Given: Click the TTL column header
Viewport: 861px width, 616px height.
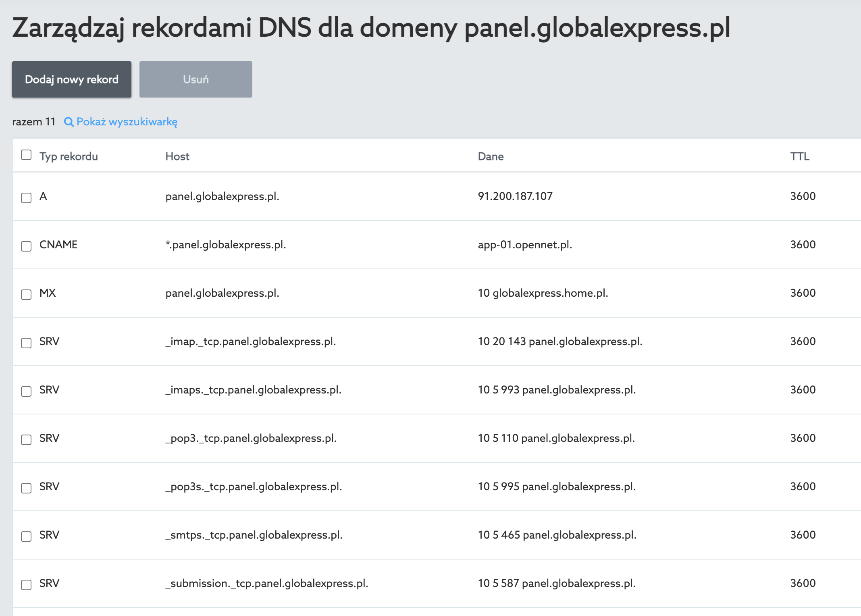Looking at the screenshot, I should [800, 156].
